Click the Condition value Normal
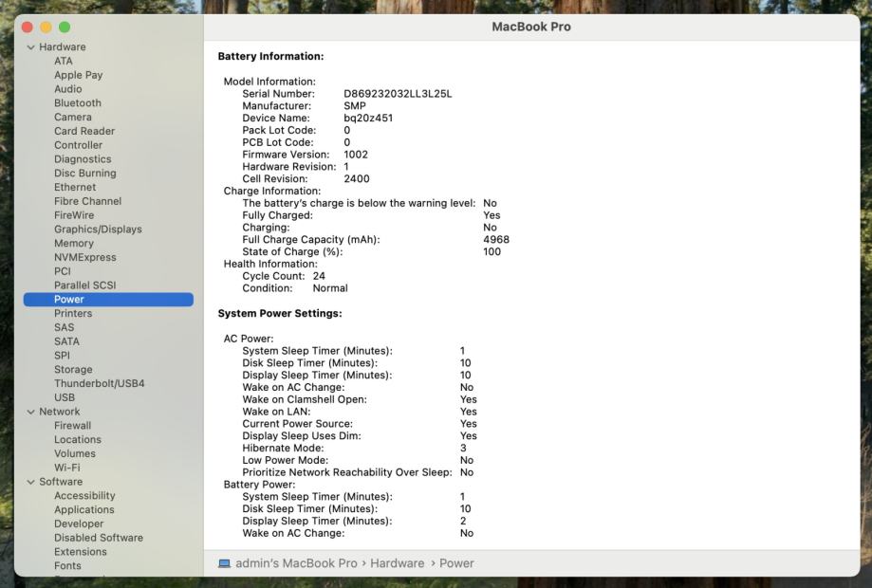872x588 pixels. [330, 288]
